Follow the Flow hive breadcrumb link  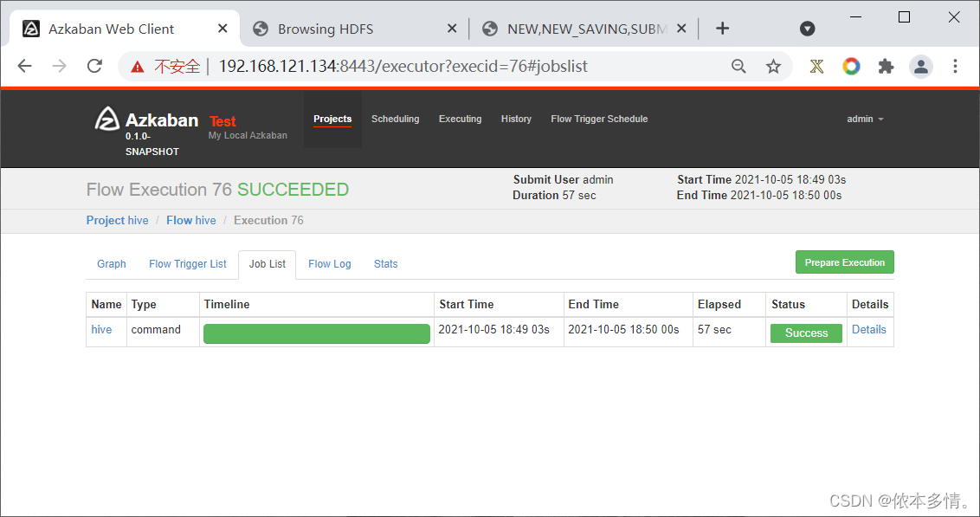click(x=191, y=220)
